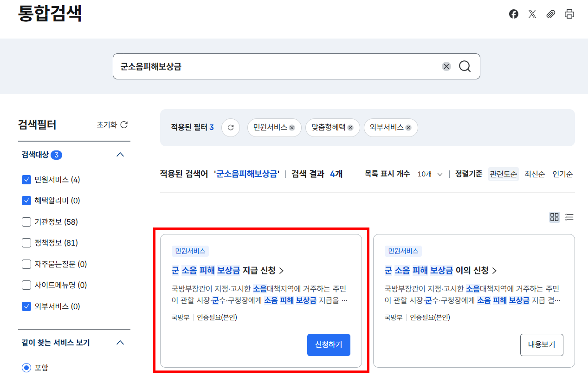Click inside the search input field
This screenshot has width=588, height=377.
click(x=278, y=66)
